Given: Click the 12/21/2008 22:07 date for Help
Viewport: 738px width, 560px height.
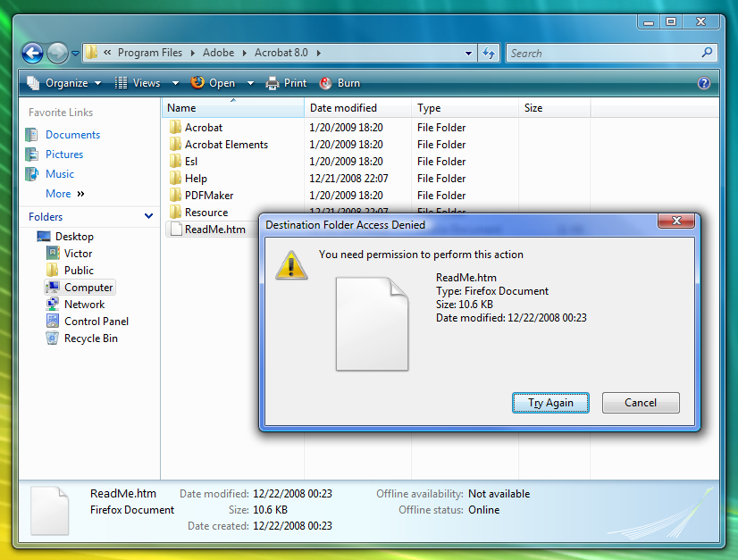Looking at the screenshot, I should tap(348, 179).
